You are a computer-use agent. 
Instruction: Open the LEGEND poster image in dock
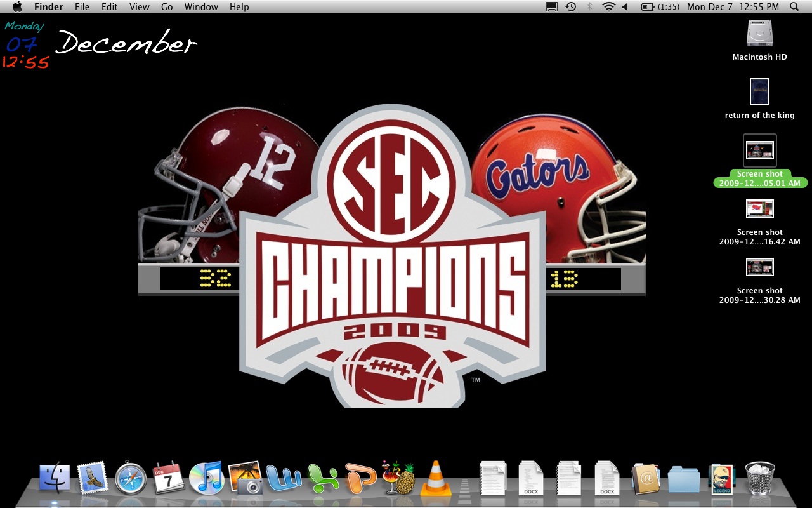pyautogui.click(x=721, y=479)
